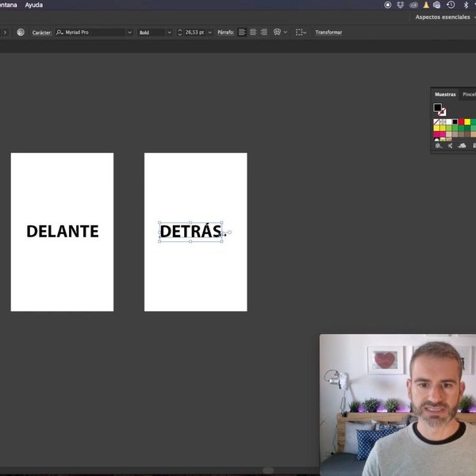Click the fill and stroke indicator in Muestras
476x476 pixels.
pos(439,109)
